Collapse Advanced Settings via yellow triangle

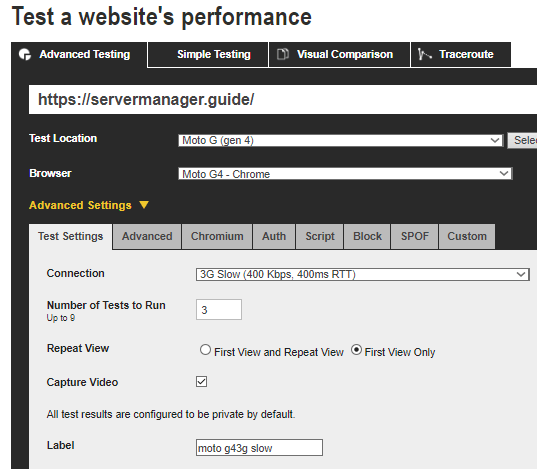[144, 205]
